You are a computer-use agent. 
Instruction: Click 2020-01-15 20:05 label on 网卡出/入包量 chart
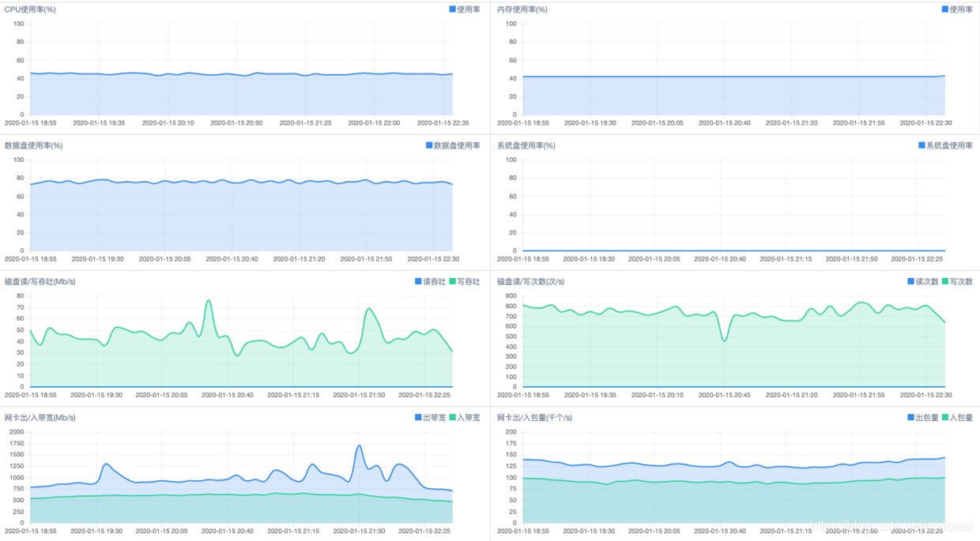tap(655, 530)
